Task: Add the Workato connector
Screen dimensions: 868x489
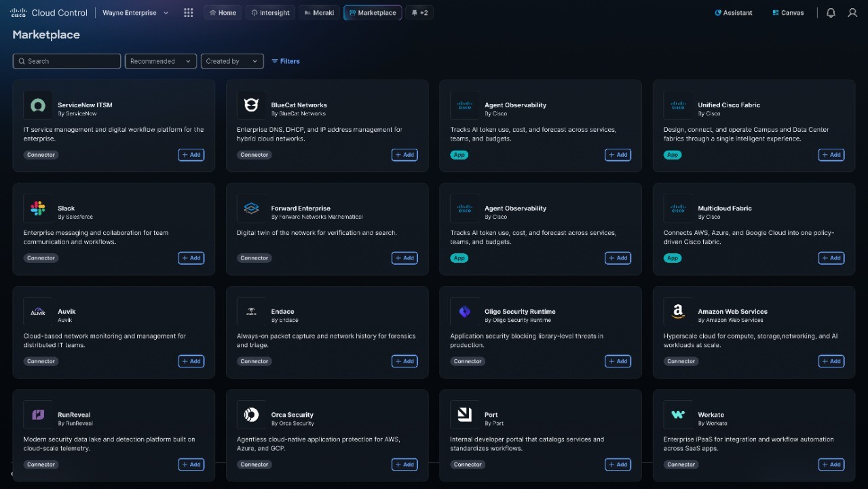Action: point(831,465)
